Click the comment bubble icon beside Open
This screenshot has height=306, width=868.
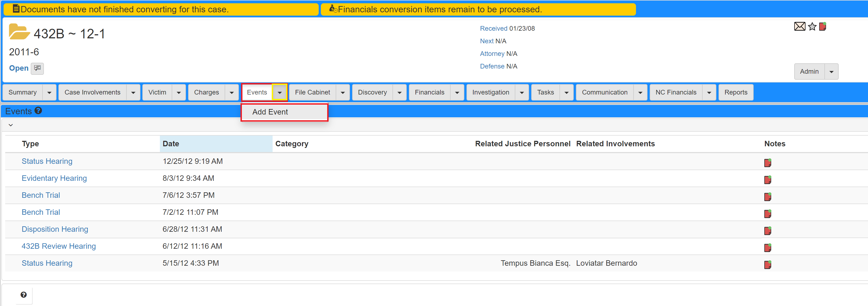pos(37,68)
